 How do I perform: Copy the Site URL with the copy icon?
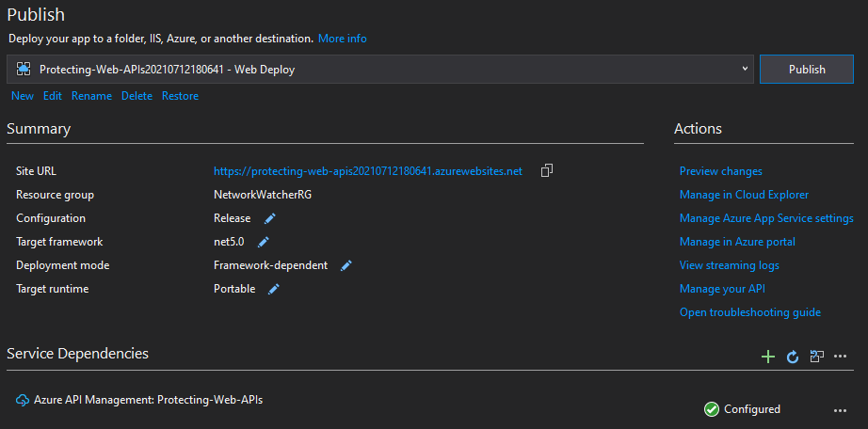(547, 170)
